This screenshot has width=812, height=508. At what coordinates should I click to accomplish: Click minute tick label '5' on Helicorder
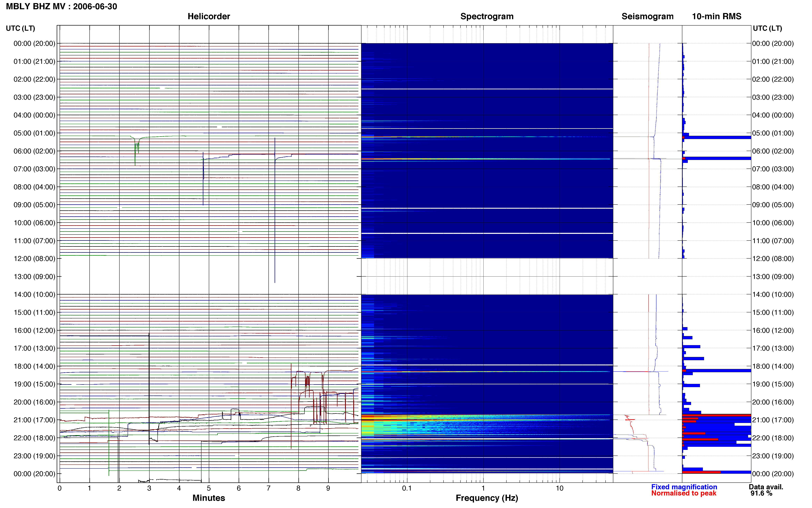[209, 488]
